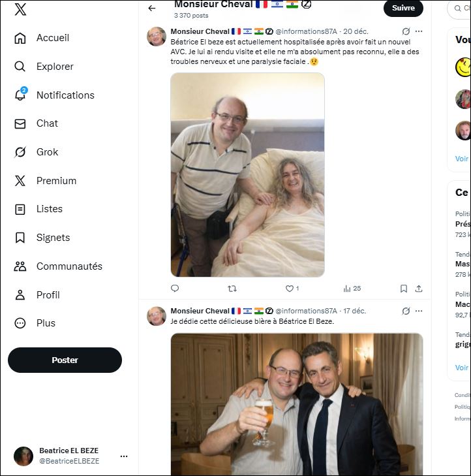Open more options on first post
471x476 pixels.
(419, 31)
